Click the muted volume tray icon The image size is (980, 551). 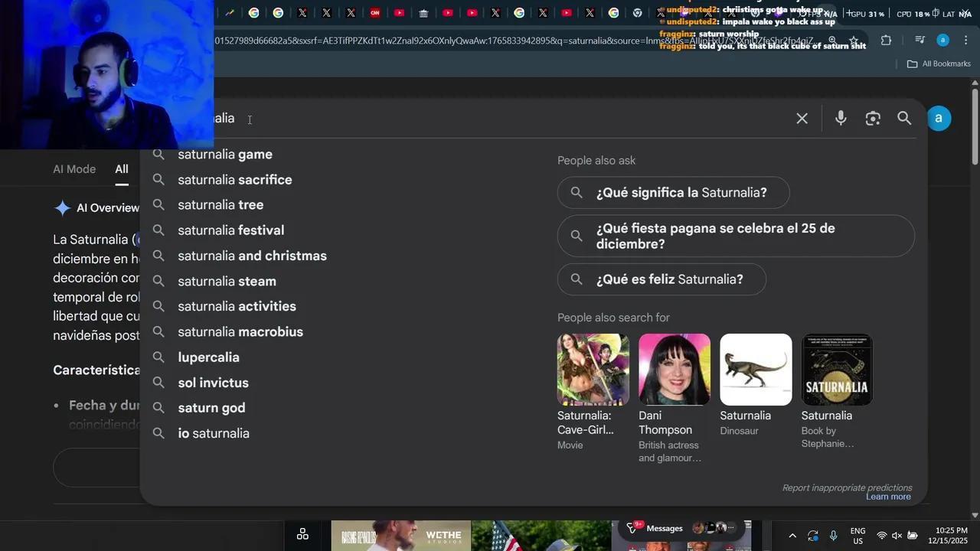coord(897,536)
